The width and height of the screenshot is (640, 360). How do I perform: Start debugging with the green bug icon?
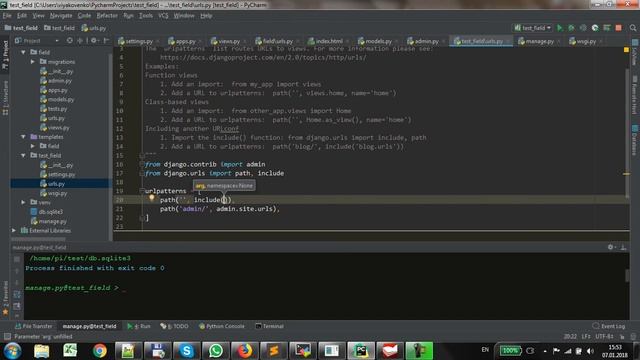pos(571,28)
